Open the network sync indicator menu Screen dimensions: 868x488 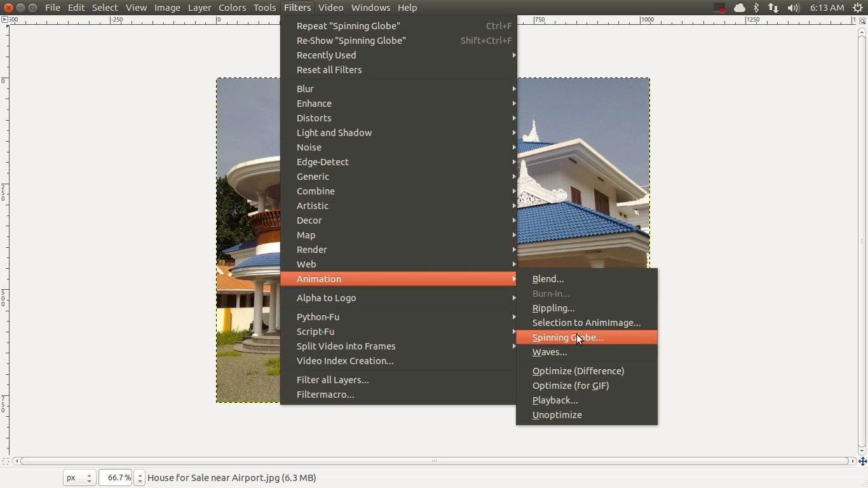773,8
